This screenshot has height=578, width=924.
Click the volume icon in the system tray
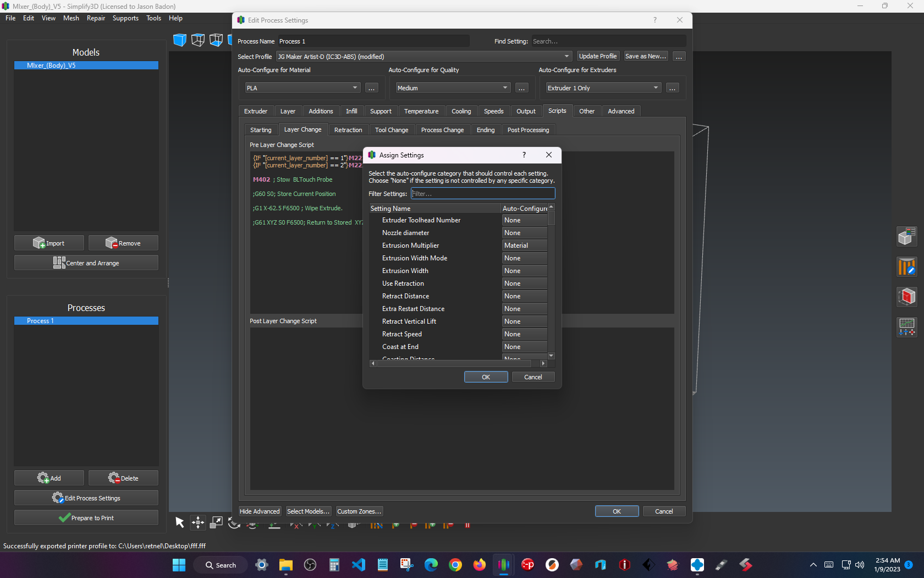(x=860, y=565)
